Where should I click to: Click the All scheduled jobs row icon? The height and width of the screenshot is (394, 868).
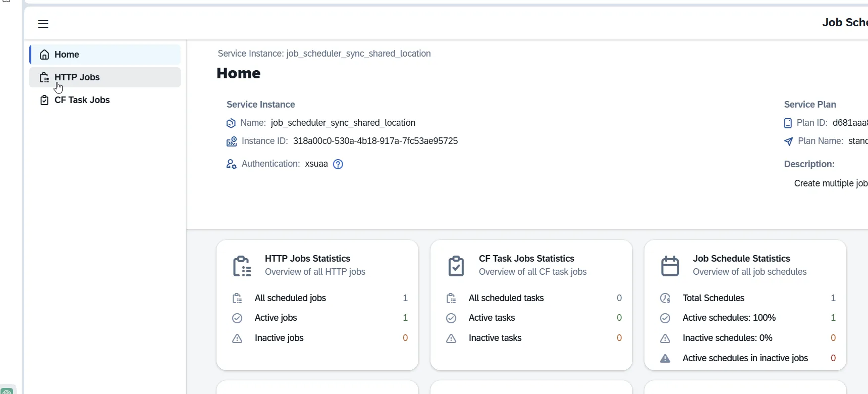tap(237, 299)
